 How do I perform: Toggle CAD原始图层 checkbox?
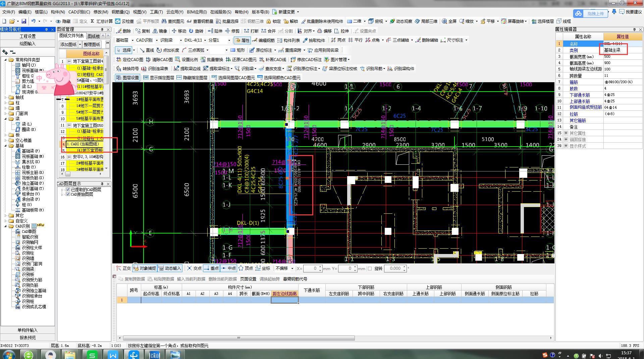point(68,194)
